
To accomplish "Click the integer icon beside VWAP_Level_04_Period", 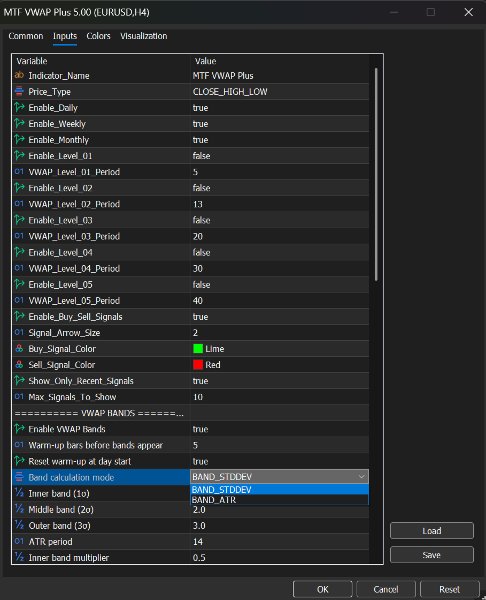I will click(x=19, y=268).
